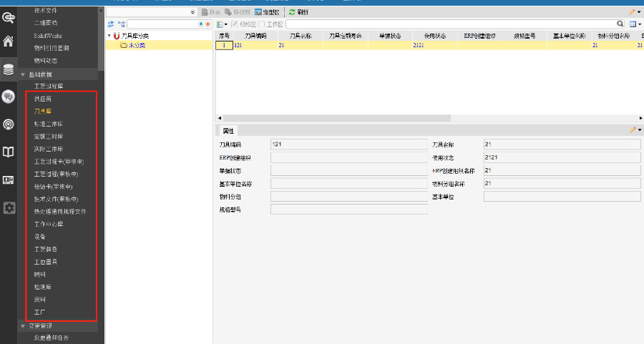The width and height of the screenshot is (644, 344).
Task: Open the home icon in left rail
Action: coord(9,41)
